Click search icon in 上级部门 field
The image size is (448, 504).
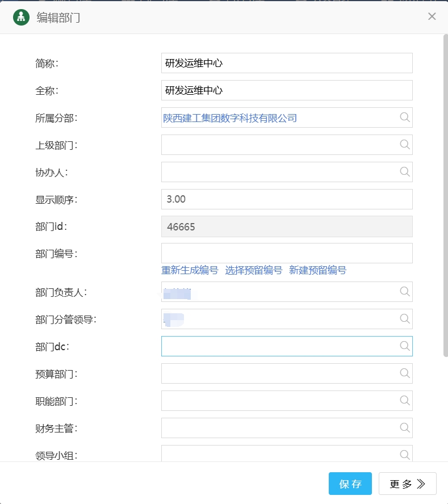click(x=404, y=145)
